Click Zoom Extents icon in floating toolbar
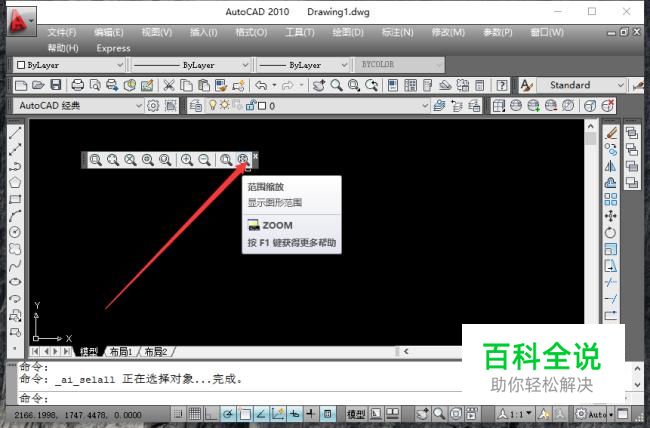650x428 pixels. point(243,160)
